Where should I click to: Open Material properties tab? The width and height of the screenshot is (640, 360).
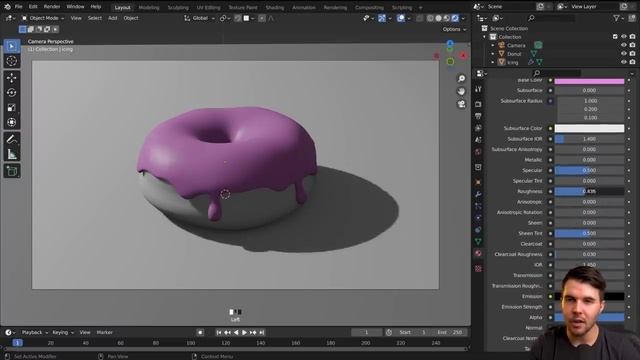tap(478, 253)
